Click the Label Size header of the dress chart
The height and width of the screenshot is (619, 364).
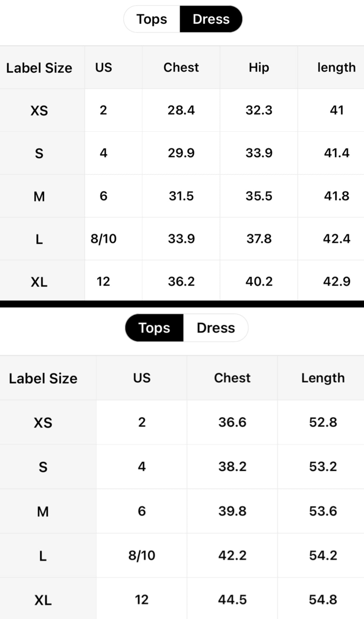pos(39,68)
